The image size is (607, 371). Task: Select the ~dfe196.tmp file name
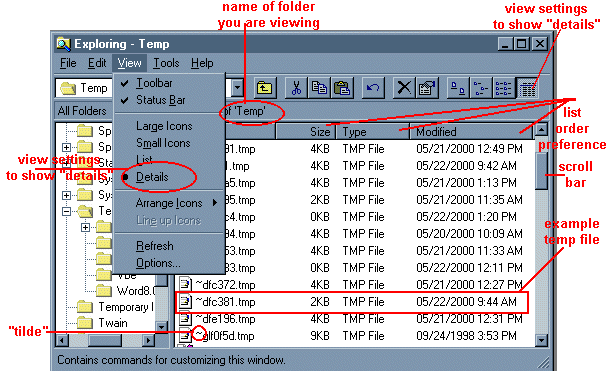pos(225,319)
